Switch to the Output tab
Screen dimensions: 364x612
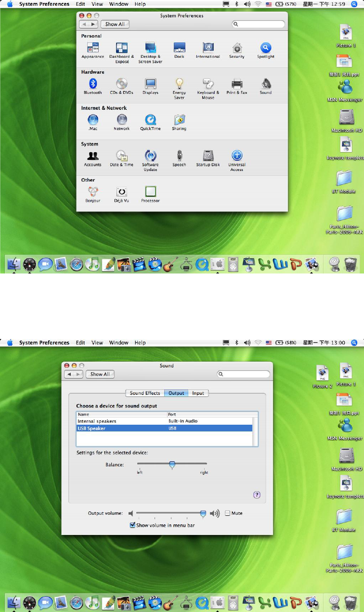point(176,393)
